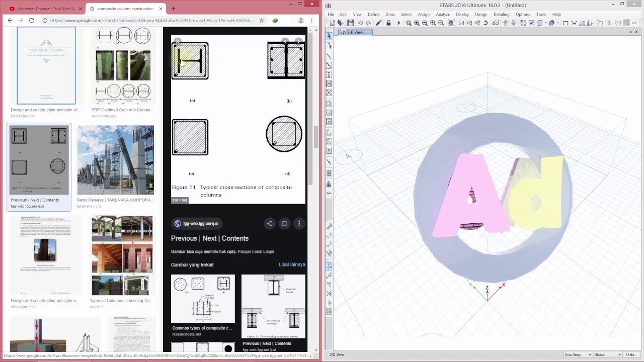
Task: Open the Analyze menu in ETABS
Action: coord(443,14)
